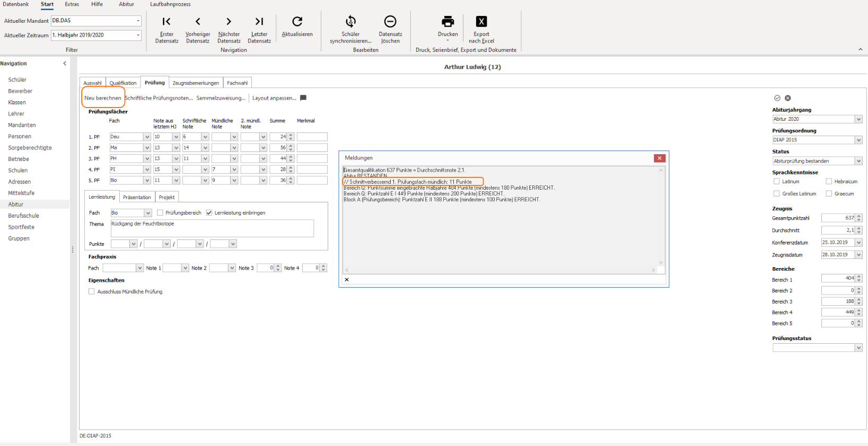Refresh data with Aktualisieren icon

coord(297,21)
